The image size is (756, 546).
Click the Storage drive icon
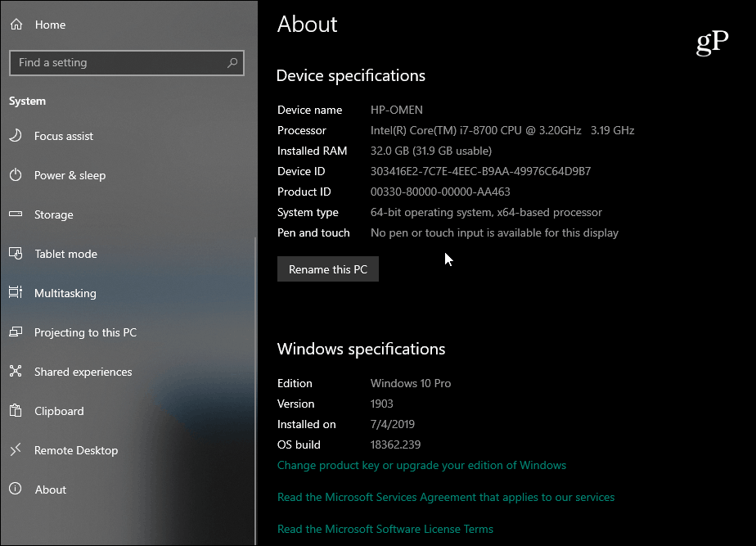[16, 214]
